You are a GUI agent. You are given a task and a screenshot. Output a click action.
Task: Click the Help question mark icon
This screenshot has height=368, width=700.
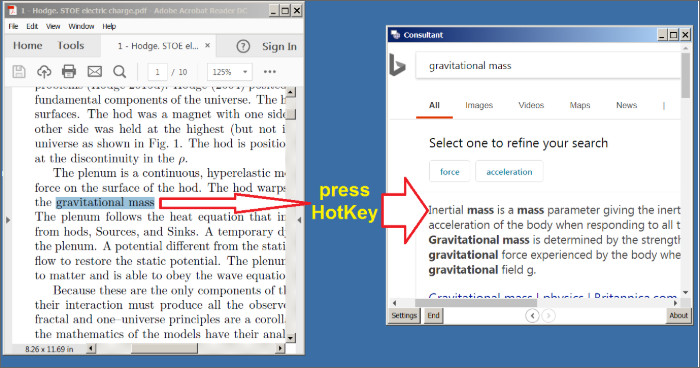point(243,46)
